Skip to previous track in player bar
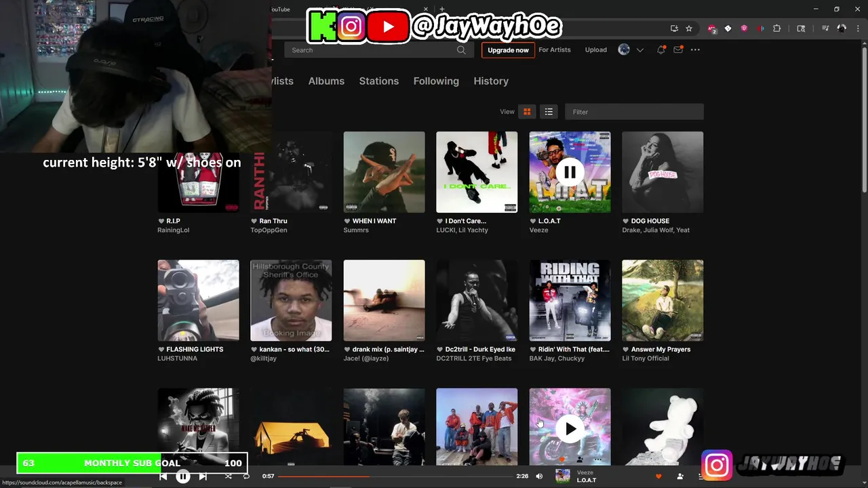Image resolution: width=868 pixels, height=488 pixels. [163, 476]
